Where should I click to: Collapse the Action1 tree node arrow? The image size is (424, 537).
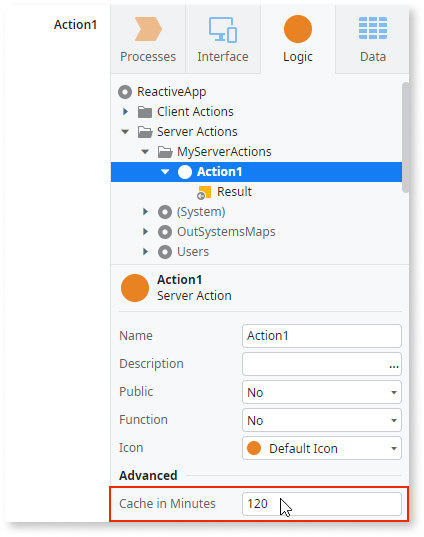[165, 172]
